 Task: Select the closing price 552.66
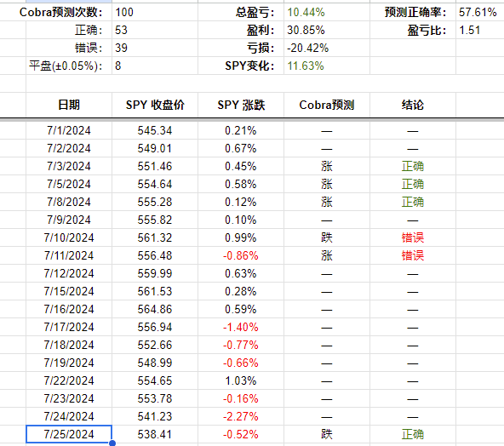pyautogui.click(x=155, y=345)
